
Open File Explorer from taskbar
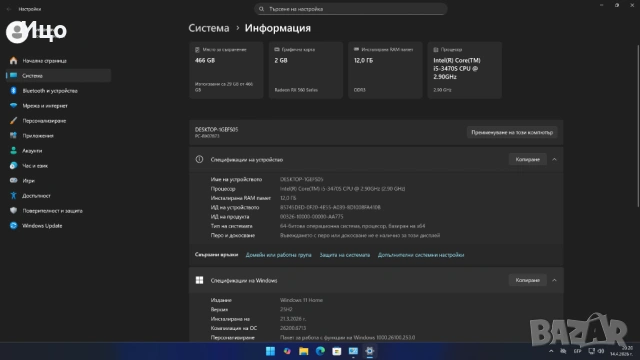click(x=303, y=351)
